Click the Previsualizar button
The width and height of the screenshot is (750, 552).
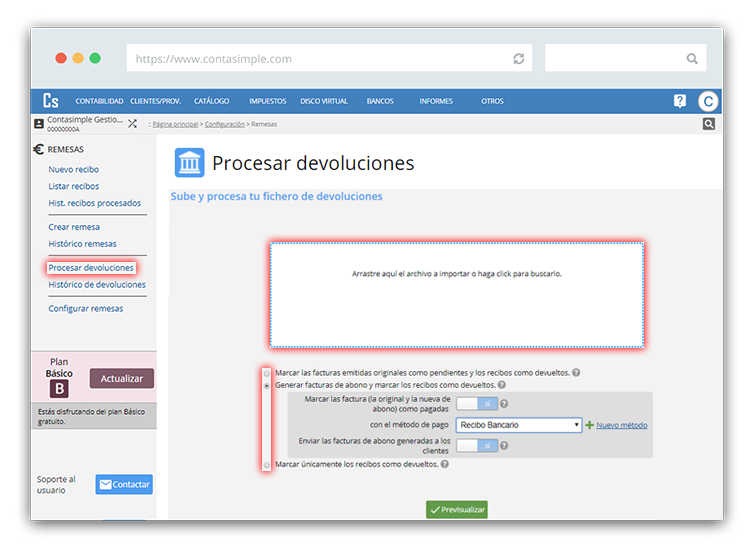pyautogui.click(x=457, y=509)
